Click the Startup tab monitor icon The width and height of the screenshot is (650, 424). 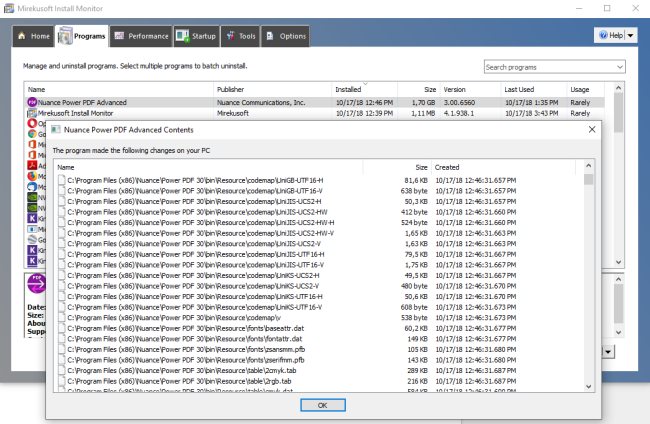coord(182,36)
